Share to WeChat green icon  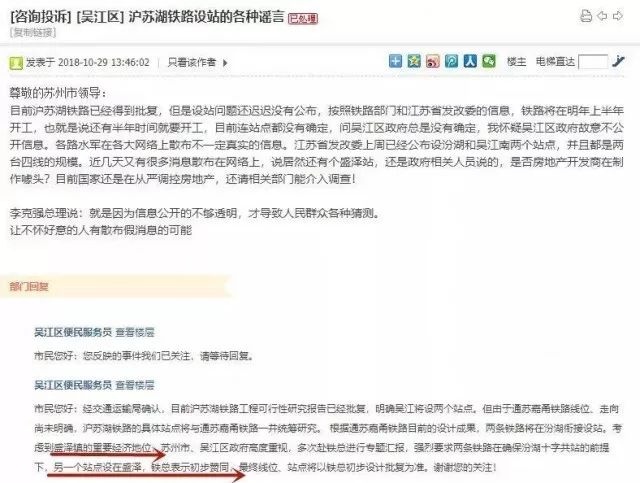click(x=489, y=61)
